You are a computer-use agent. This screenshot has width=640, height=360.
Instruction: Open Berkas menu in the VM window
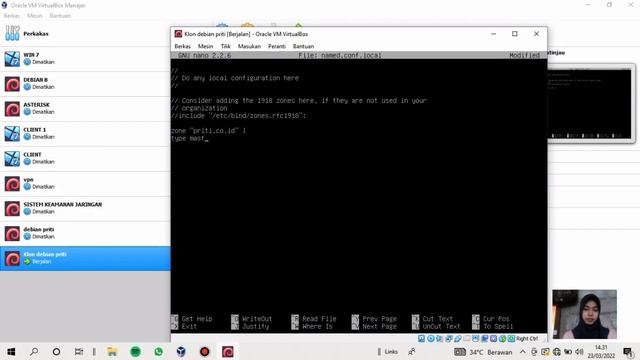pos(182,46)
